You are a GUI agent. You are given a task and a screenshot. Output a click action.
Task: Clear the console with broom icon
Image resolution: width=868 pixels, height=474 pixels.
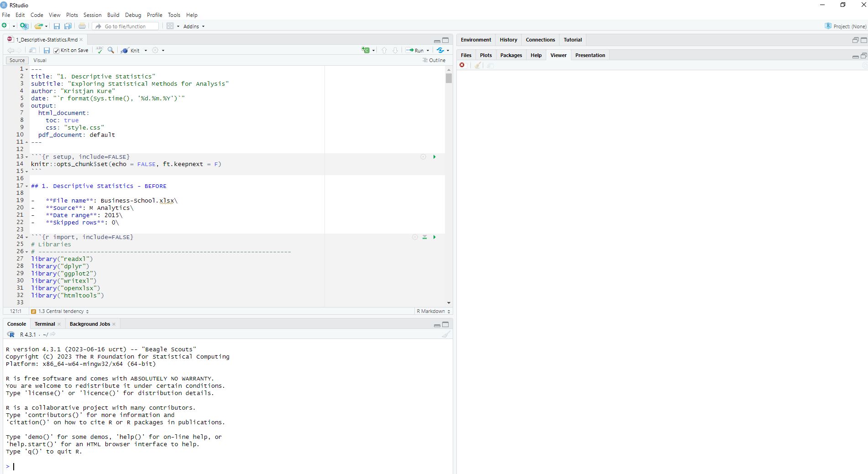coord(446,334)
